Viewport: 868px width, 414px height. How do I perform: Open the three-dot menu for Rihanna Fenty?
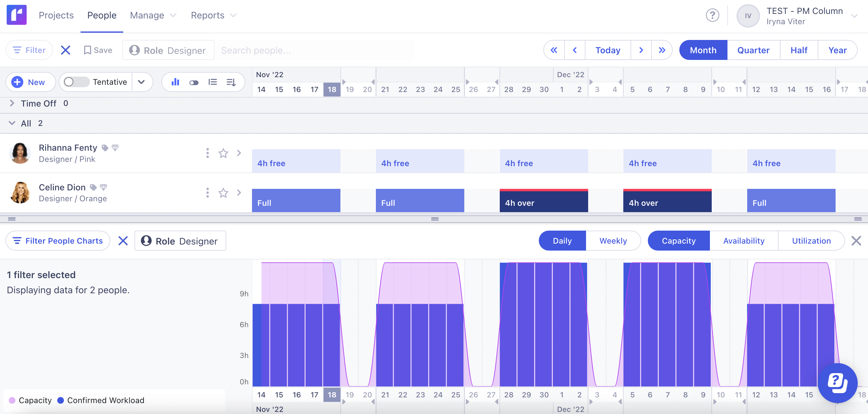(x=207, y=153)
